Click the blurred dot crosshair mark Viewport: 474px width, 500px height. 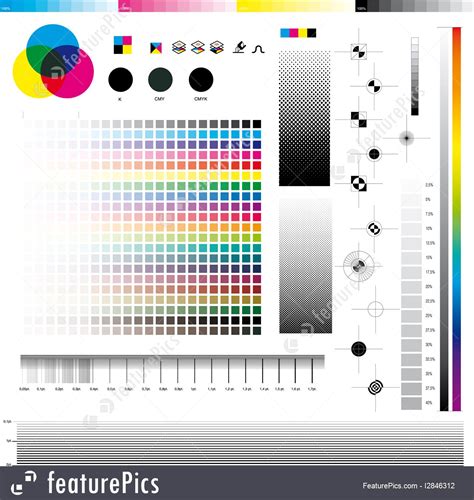[407, 138]
